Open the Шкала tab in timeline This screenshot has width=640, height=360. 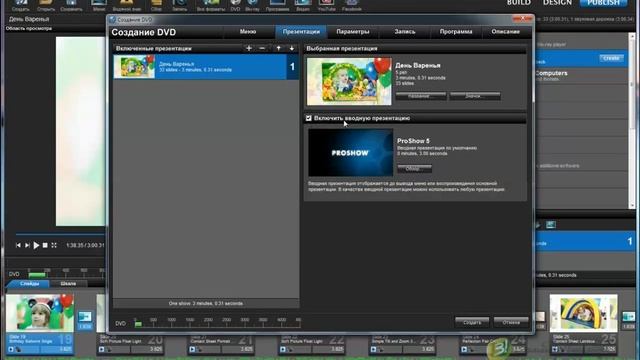click(68, 283)
